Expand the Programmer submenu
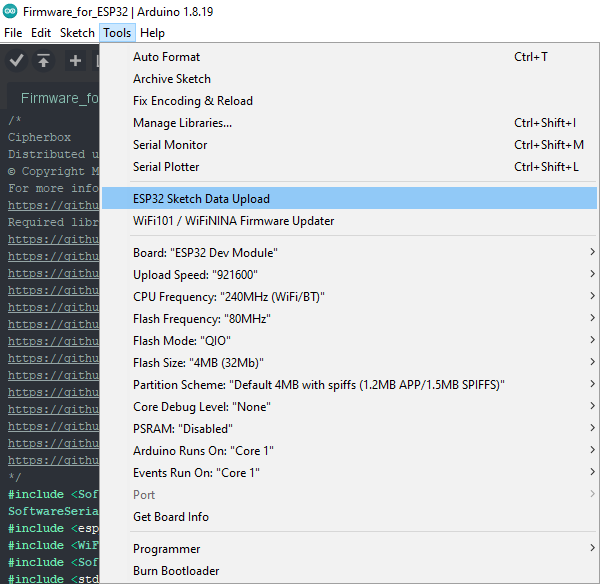This screenshot has width=600, height=584. [349, 549]
